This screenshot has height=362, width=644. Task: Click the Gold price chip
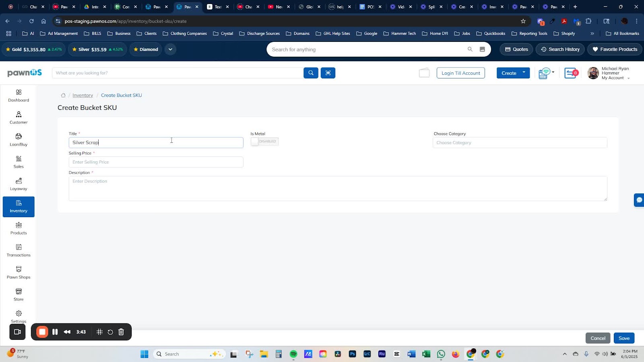click(x=33, y=49)
